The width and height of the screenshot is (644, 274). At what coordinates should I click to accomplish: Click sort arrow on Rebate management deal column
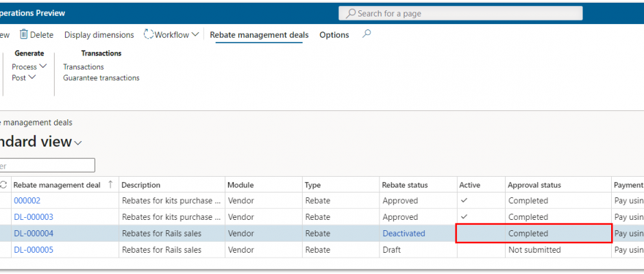coord(110,185)
